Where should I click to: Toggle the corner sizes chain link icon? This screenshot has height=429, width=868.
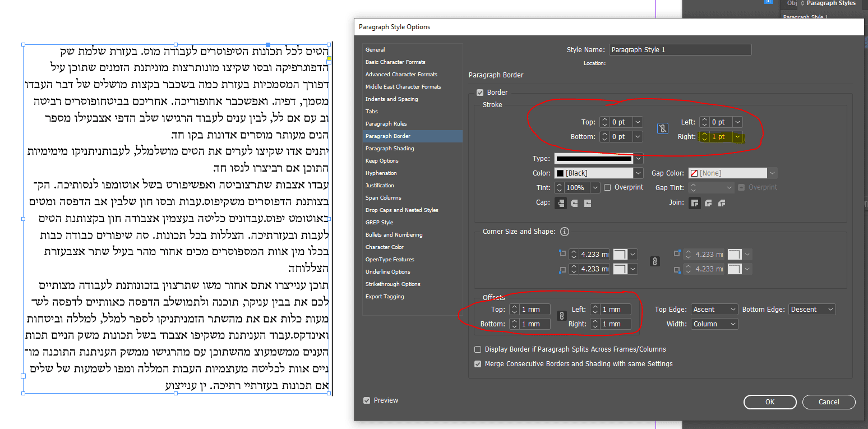click(654, 261)
